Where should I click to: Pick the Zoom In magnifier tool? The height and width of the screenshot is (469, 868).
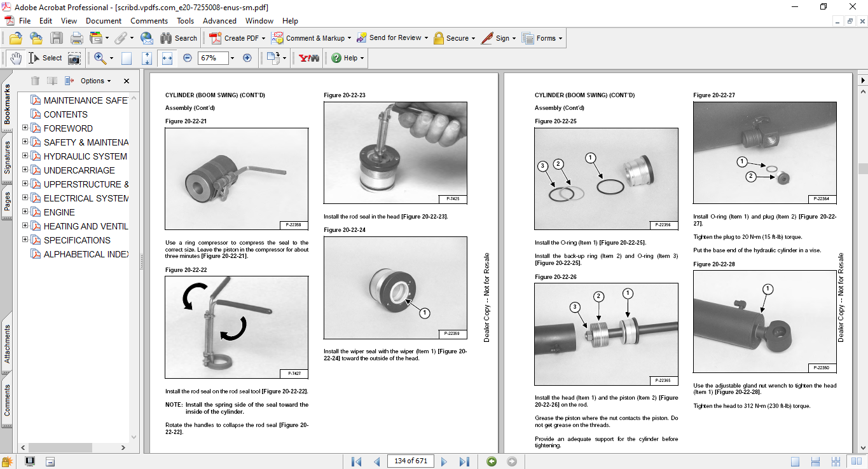(x=100, y=58)
